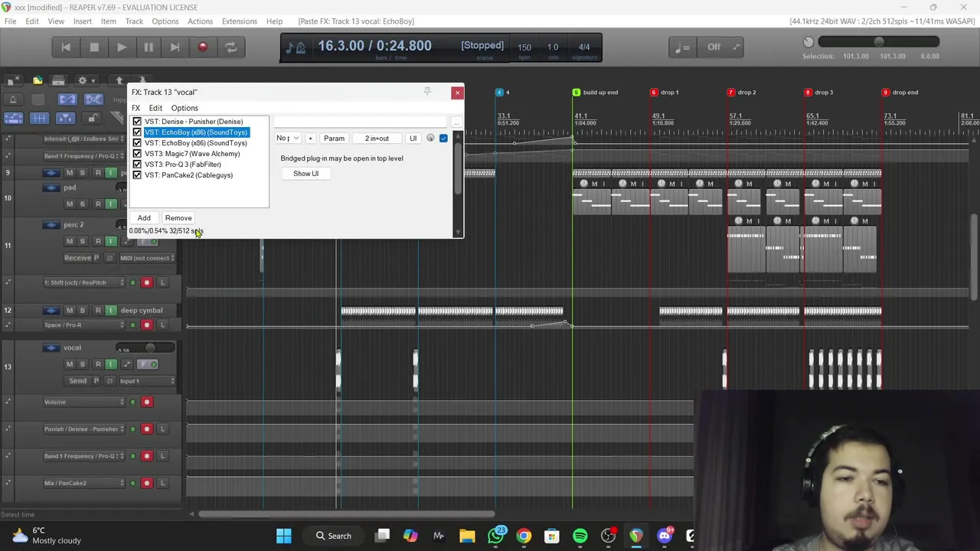Image resolution: width=980 pixels, height=551 pixels.
Task: Uncheck the Pro-Q 3 FabFilter checkbox
Action: tap(137, 165)
